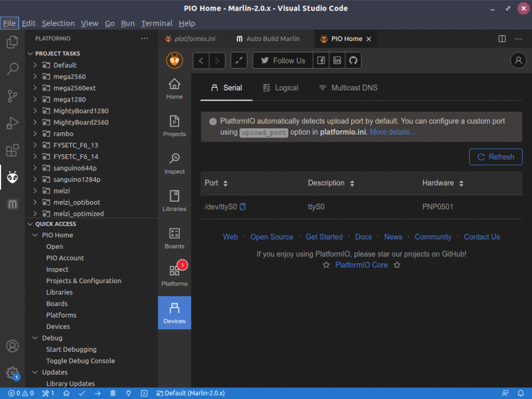Screen dimensions: 532x399
Task: Click the PlatformIO upload arrow in status bar
Action: coord(97,393)
